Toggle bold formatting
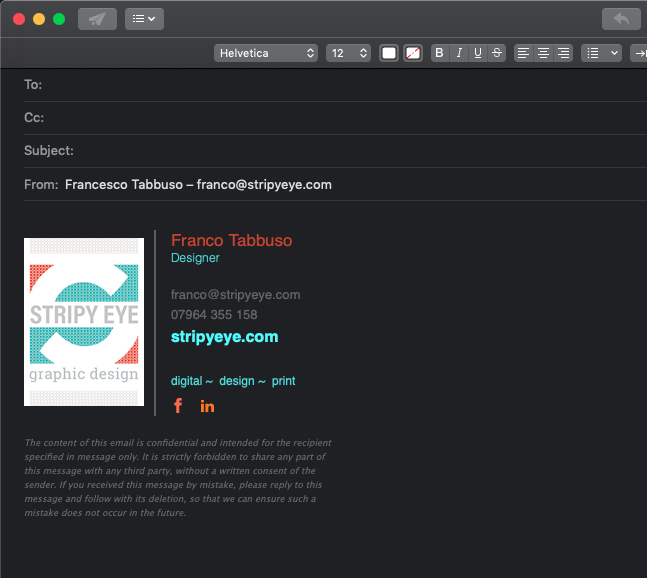Viewport: 647px width, 578px height. [439, 53]
